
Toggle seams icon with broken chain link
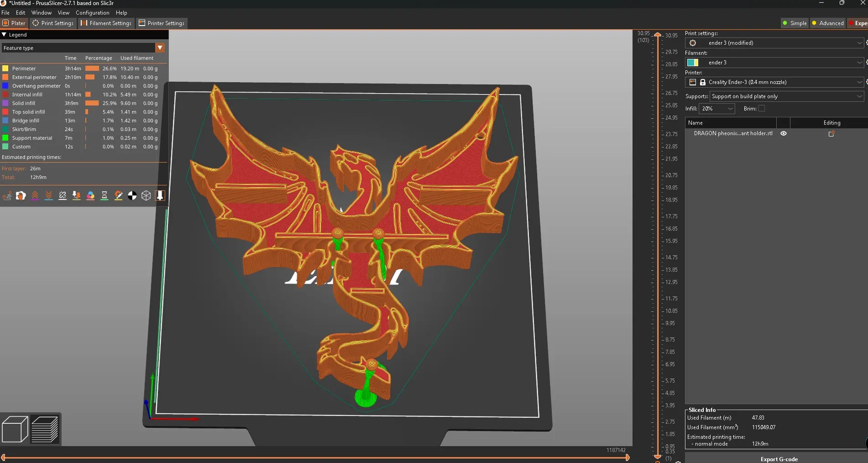(x=63, y=196)
